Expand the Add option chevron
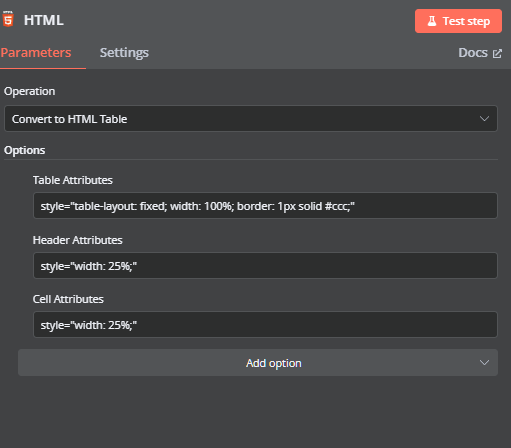The height and width of the screenshot is (448, 511). coord(484,362)
